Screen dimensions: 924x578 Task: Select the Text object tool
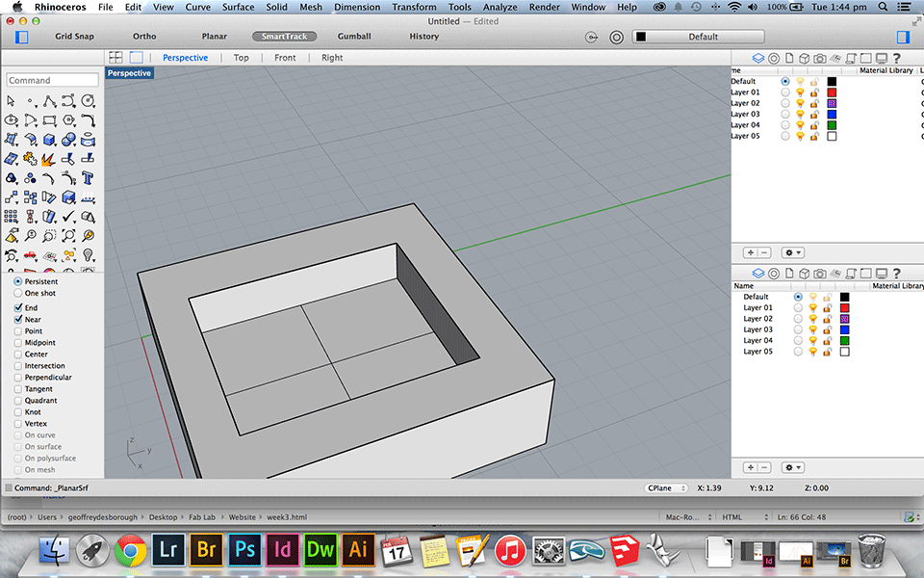(x=88, y=178)
